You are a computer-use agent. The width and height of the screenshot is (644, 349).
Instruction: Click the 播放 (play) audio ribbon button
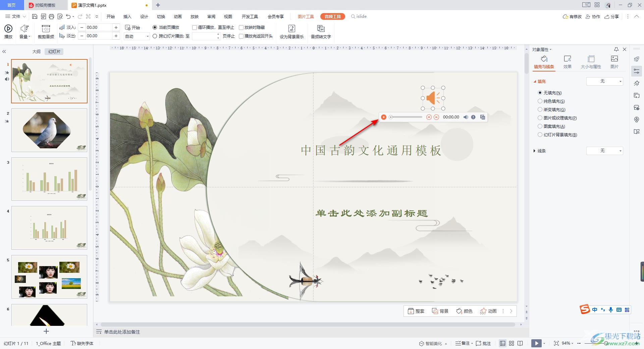(x=8, y=32)
